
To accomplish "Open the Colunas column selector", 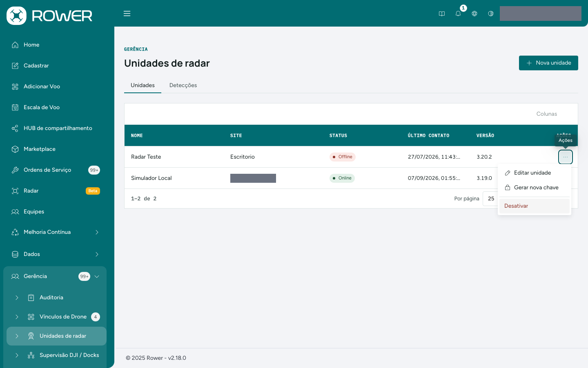I will 546,114.
